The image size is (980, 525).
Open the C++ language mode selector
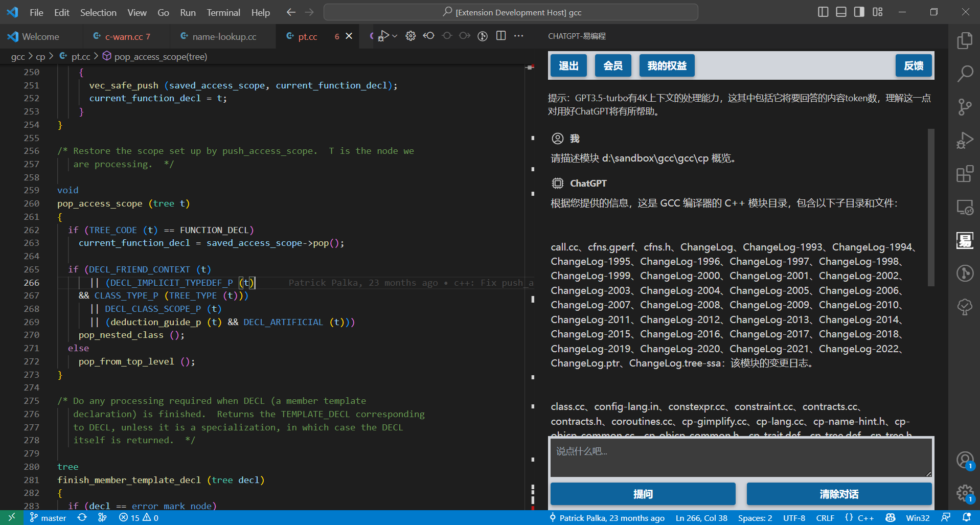[x=865, y=518]
